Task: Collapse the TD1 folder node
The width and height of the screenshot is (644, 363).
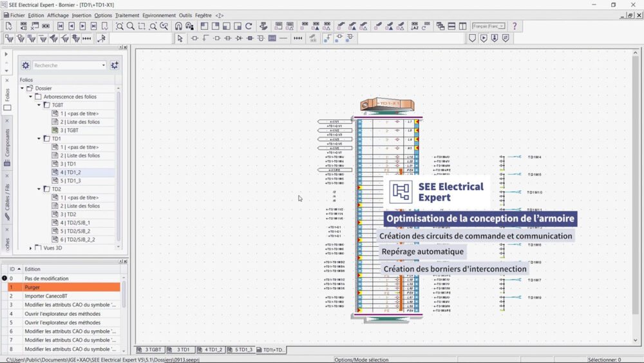Action: 39,139
